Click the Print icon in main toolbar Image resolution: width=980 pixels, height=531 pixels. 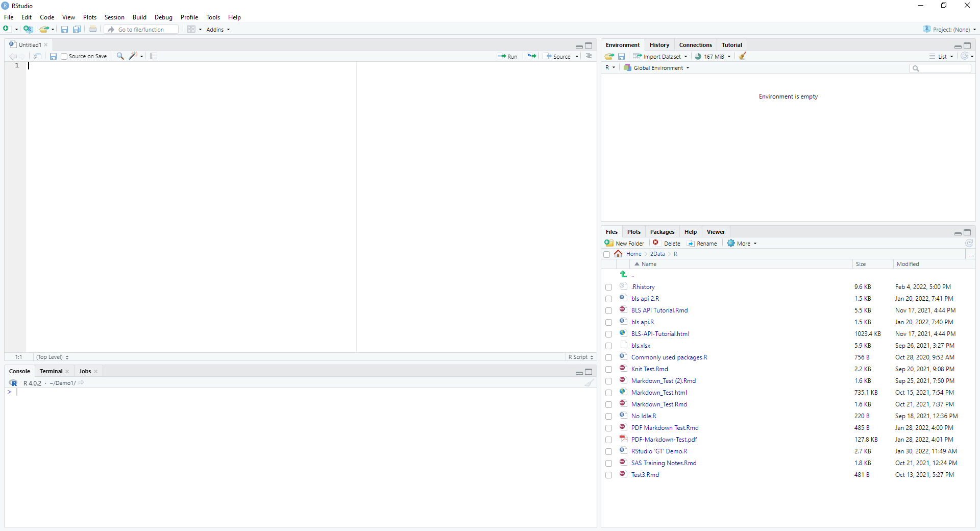[x=93, y=29]
